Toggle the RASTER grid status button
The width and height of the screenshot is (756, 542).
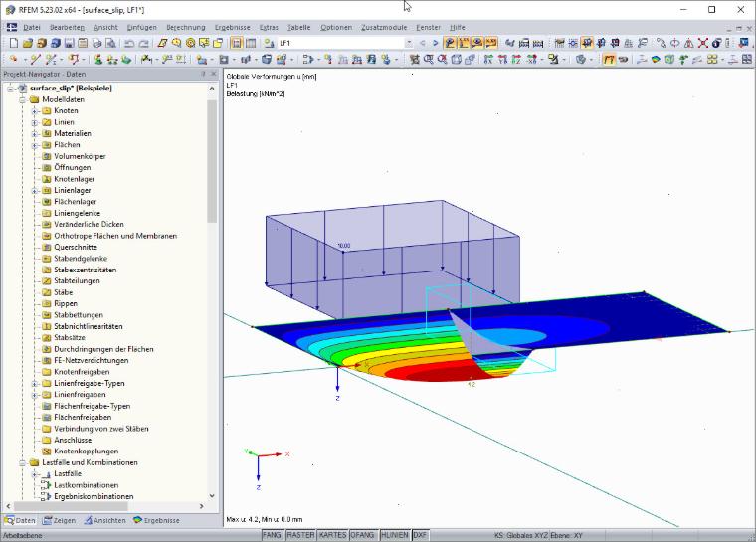pos(300,535)
